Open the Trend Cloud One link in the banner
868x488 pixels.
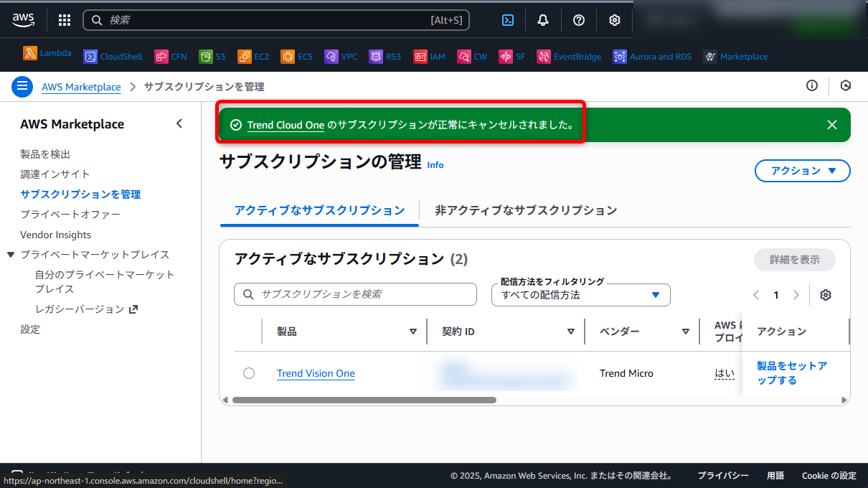click(x=286, y=124)
